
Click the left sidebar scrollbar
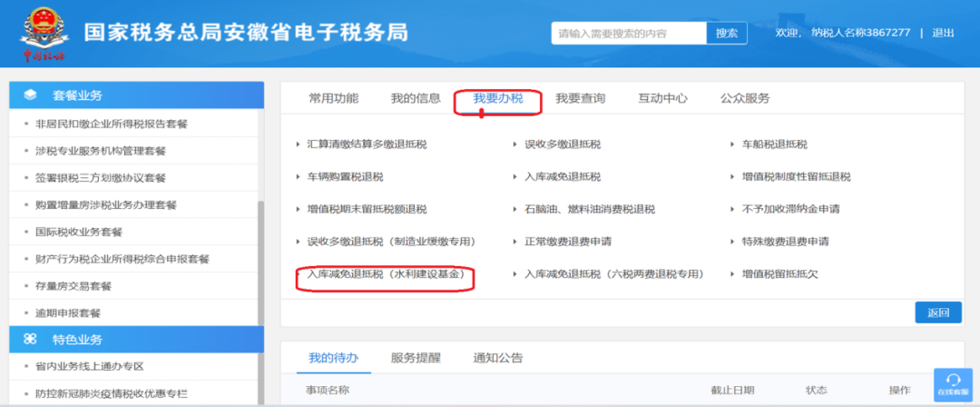(261, 263)
